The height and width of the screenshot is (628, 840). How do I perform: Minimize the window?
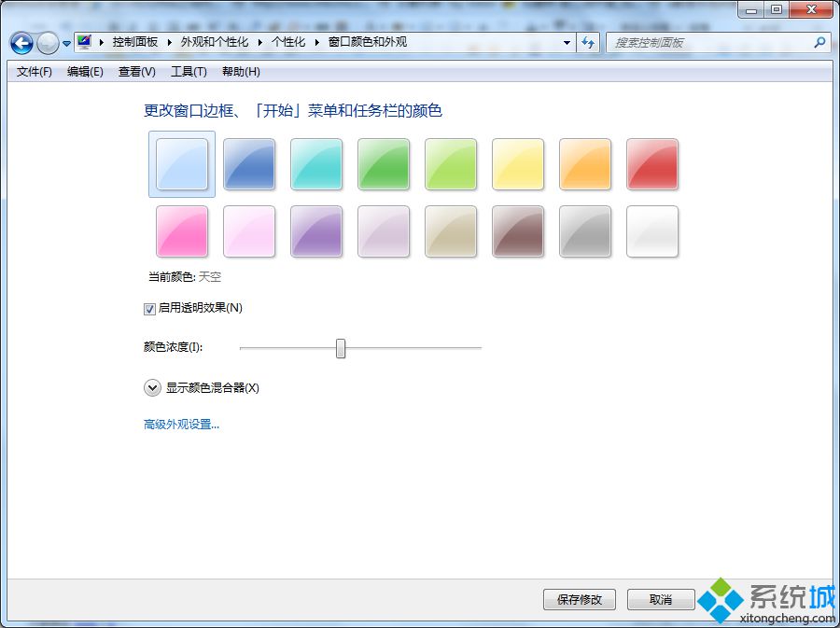pyautogui.click(x=751, y=9)
